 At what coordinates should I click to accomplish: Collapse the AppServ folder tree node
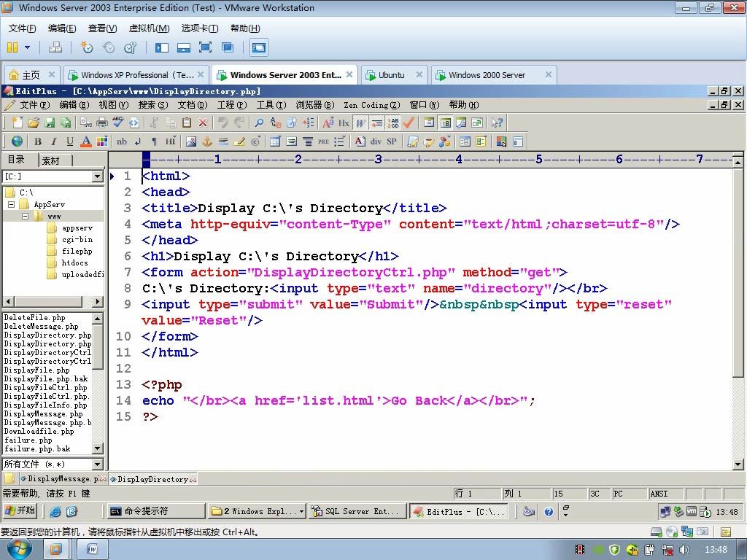click(12, 204)
